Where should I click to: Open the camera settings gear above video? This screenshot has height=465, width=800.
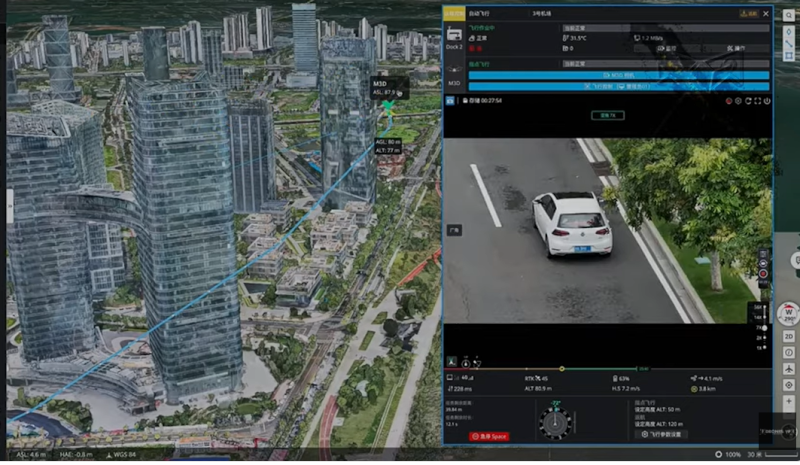(739, 101)
